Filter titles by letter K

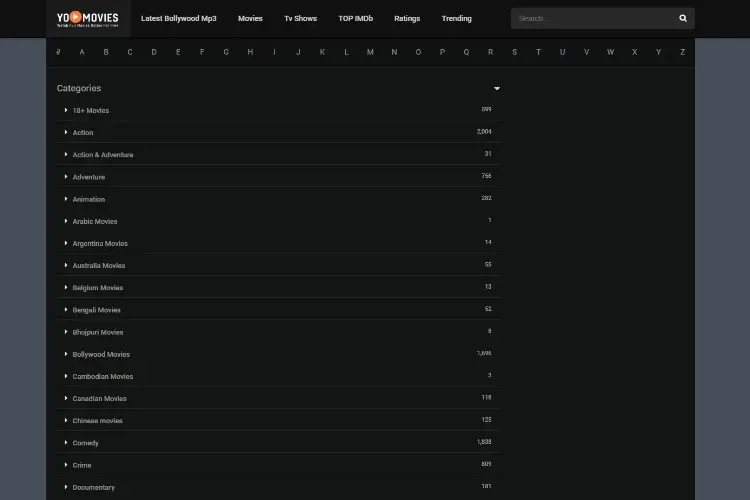(x=322, y=52)
